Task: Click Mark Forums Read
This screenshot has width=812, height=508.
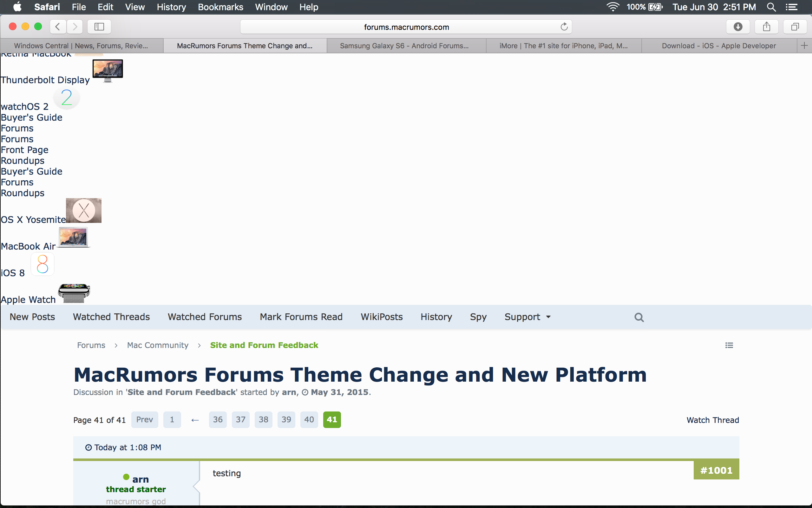Action: click(x=301, y=317)
